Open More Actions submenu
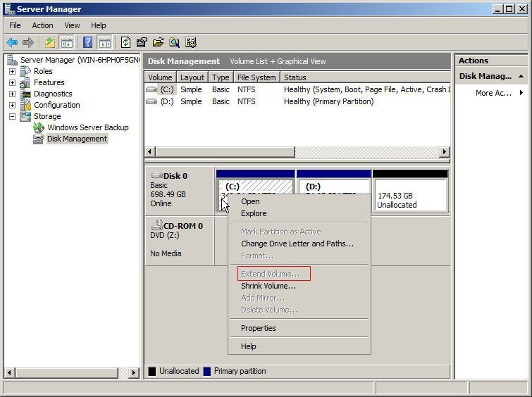 500,93
